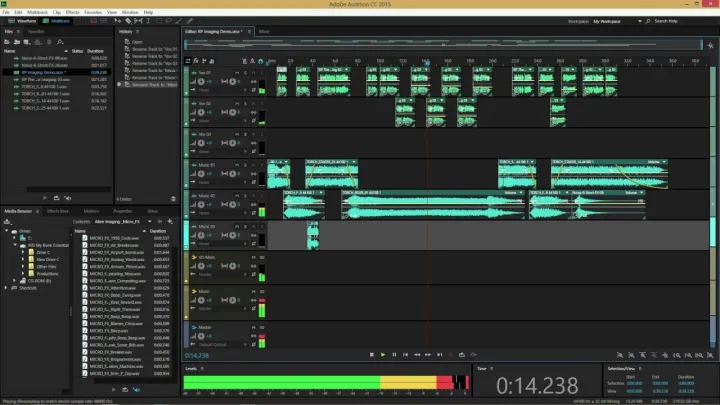
Task: Mute the Voc 02 track
Action: click(x=237, y=103)
